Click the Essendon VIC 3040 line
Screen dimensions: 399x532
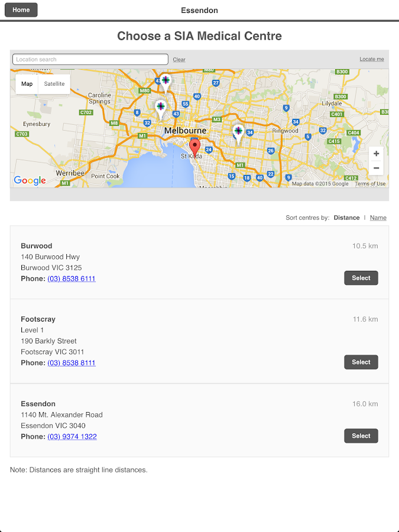[53, 426]
